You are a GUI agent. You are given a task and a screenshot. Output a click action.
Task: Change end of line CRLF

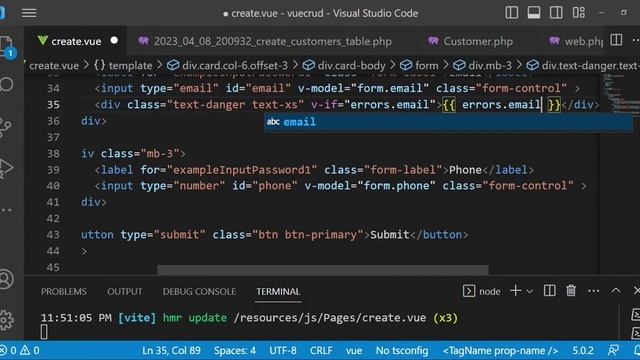[321, 350]
